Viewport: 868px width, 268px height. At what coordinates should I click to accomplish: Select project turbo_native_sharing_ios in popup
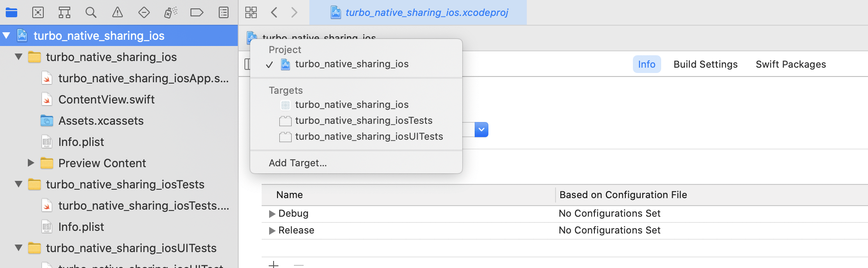(x=356, y=64)
